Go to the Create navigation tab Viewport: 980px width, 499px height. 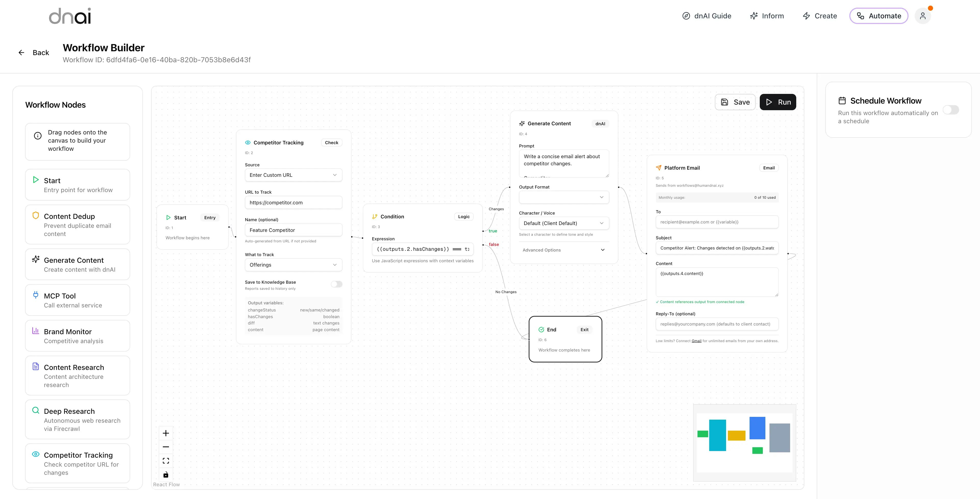tap(820, 16)
